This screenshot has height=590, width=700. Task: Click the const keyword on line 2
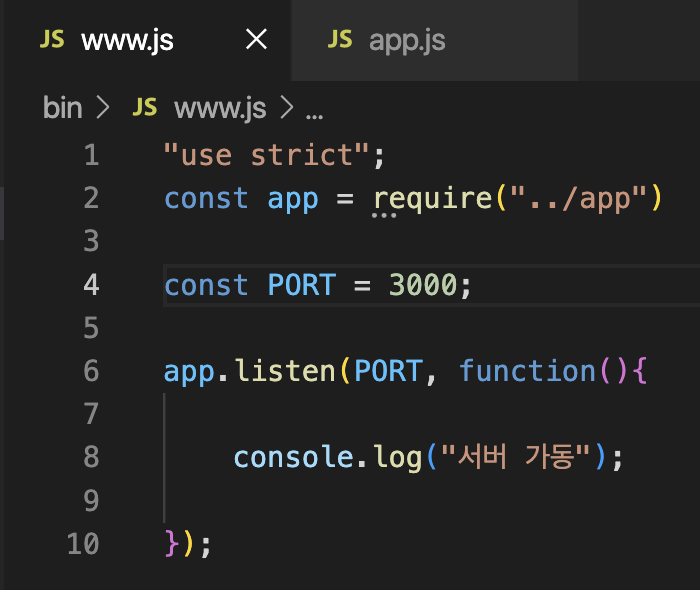tap(206, 198)
